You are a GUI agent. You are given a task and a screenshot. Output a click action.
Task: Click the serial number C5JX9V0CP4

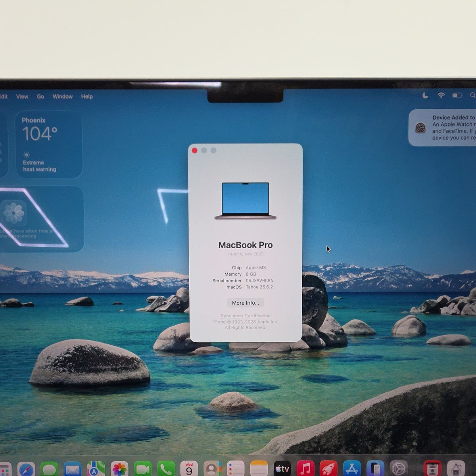coord(259,280)
